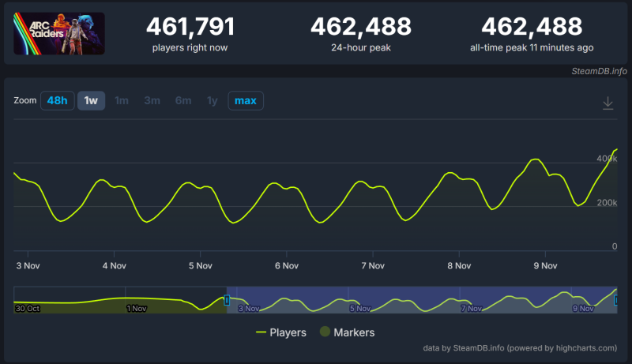Viewport: 632px width, 364px height.
Task: Click the 24-hour peak label
Action: (361, 47)
